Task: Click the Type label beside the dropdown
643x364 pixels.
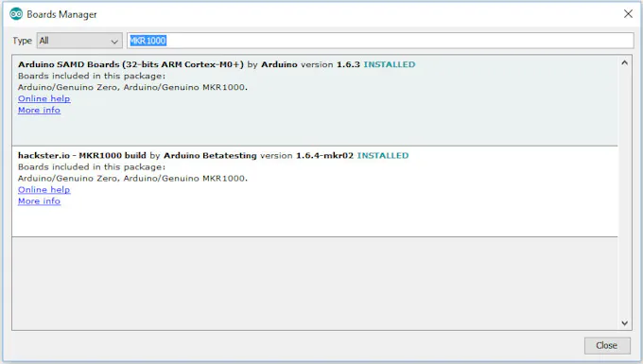Action: click(x=22, y=41)
